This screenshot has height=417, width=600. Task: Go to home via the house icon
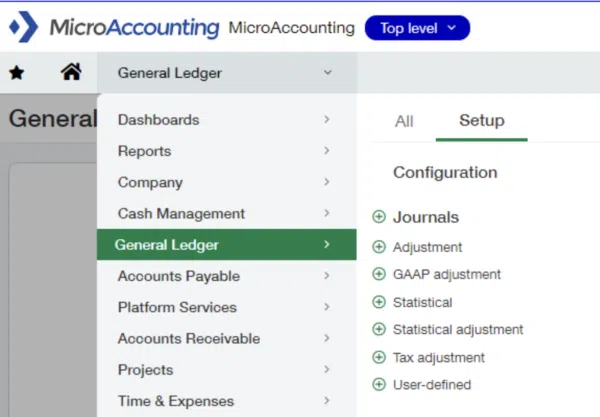click(x=71, y=72)
